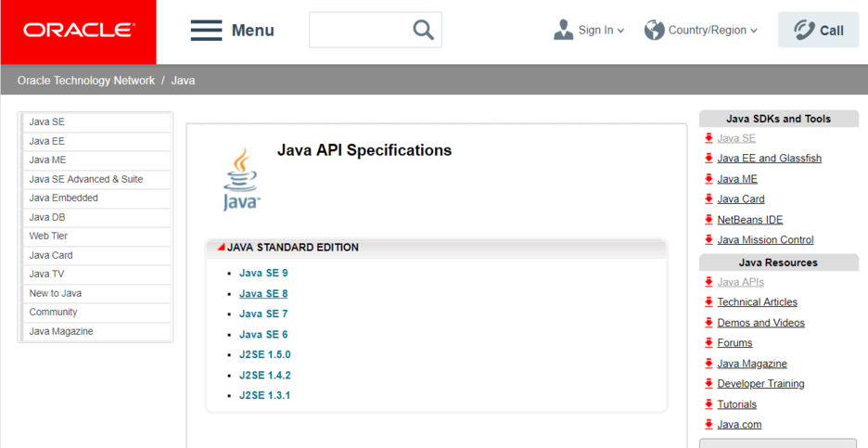Open Developer Training link

click(x=761, y=384)
